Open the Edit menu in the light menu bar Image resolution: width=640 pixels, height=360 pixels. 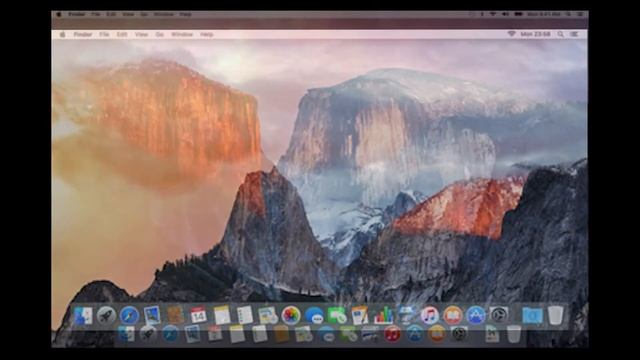[122, 35]
